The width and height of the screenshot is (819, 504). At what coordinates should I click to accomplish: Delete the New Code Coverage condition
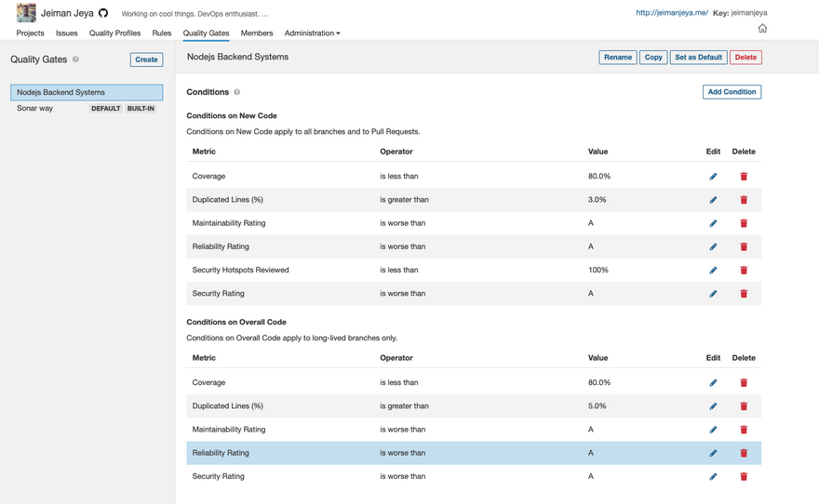(x=744, y=177)
